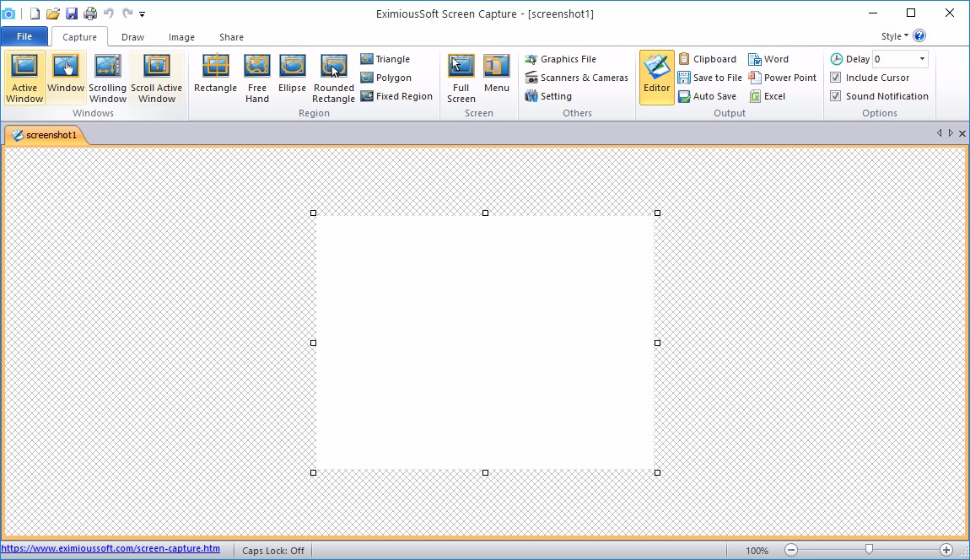Screen dimensions: 970x560
Task: Click the 100% zoom level text
Action: pos(757,550)
